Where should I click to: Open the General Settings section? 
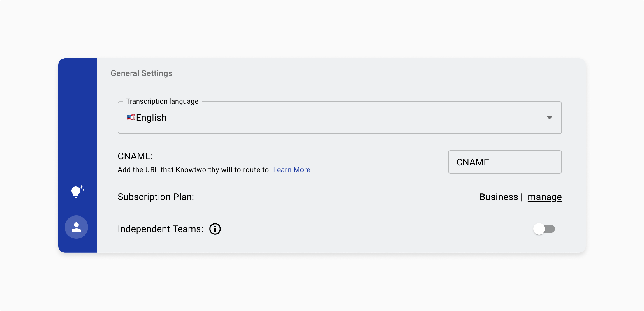click(141, 73)
